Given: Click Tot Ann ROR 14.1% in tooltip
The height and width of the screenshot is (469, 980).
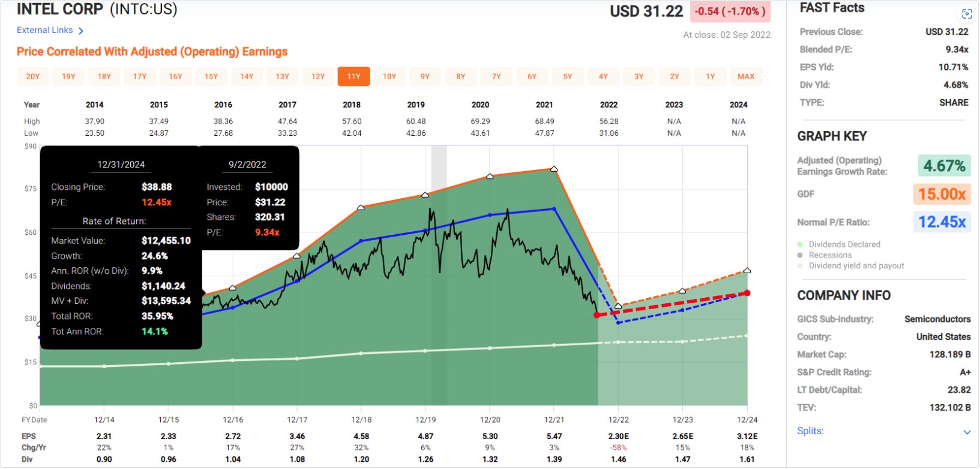Looking at the screenshot, I should tap(155, 331).
